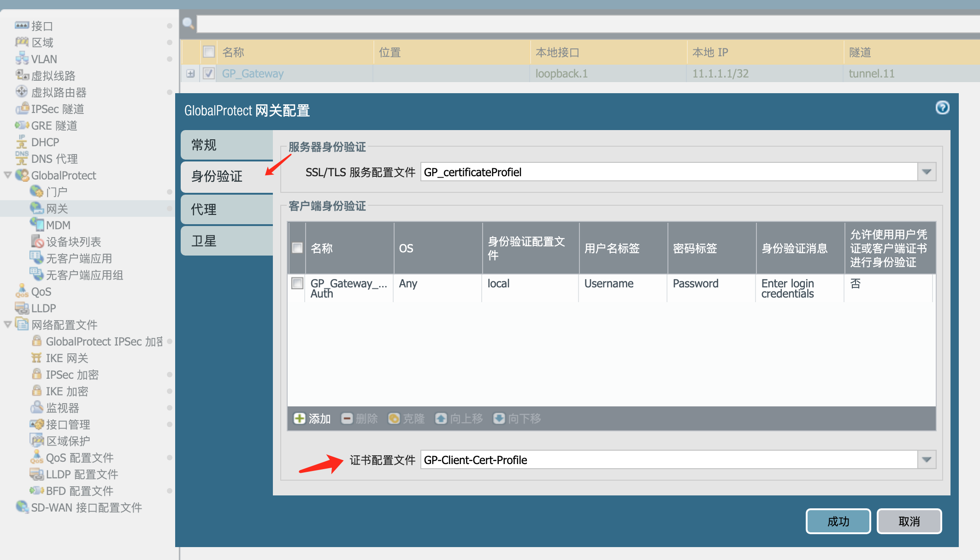Click the 取消 cancel button
The height and width of the screenshot is (560, 980).
tap(909, 521)
